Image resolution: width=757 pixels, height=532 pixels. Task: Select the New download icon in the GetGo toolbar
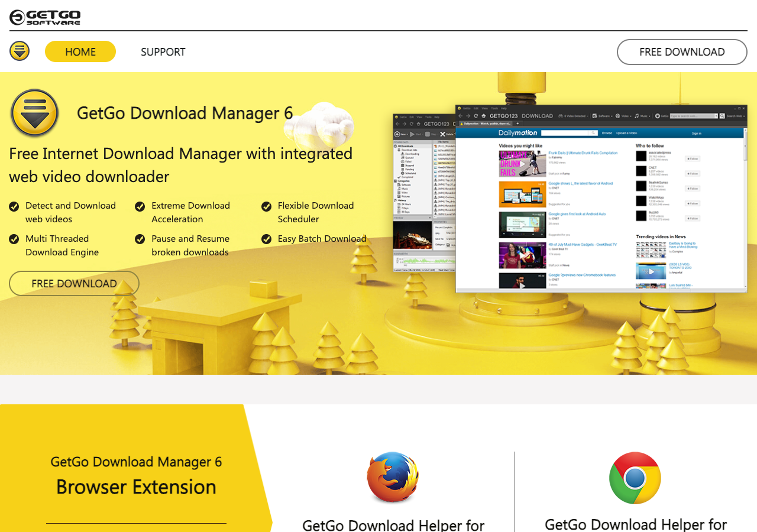point(397,134)
